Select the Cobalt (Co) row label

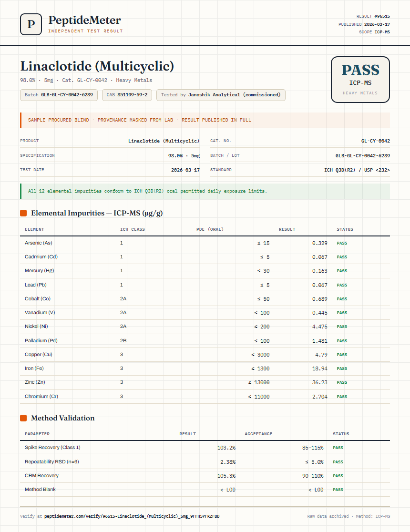click(38, 299)
